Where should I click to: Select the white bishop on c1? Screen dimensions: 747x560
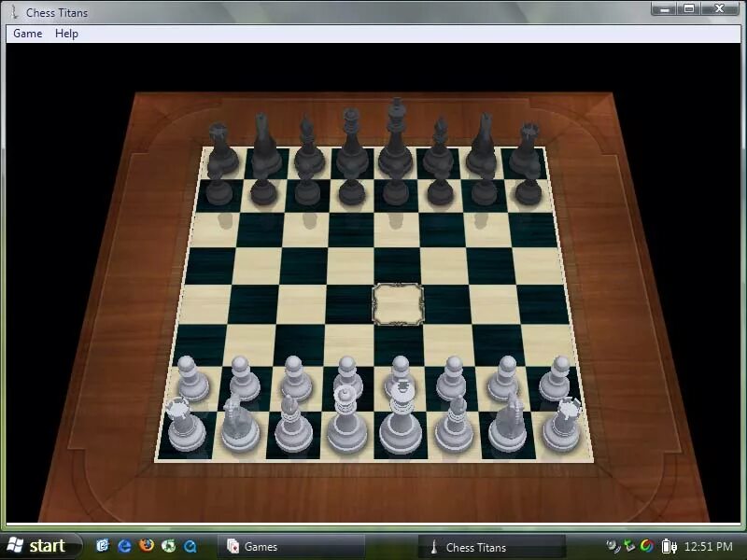[x=293, y=424]
